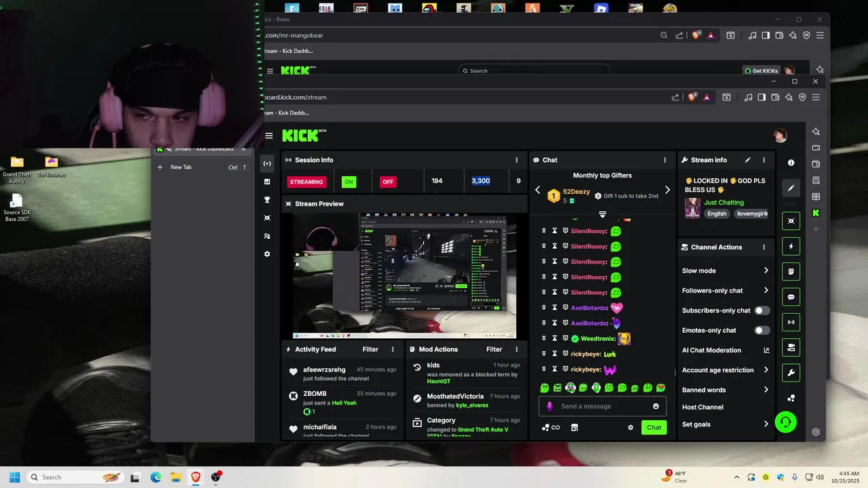Timeout rickybeye's Lurk message with the hourglass icon
The width and height of the screenshot is (868, 488).
554,354
